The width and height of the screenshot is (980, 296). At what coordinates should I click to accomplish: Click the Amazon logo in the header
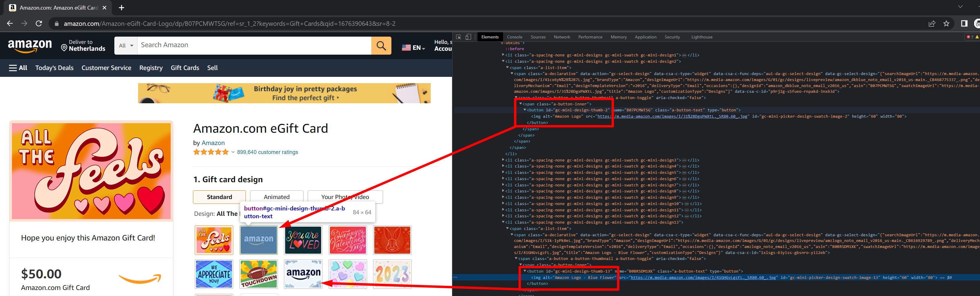(30, 46)
